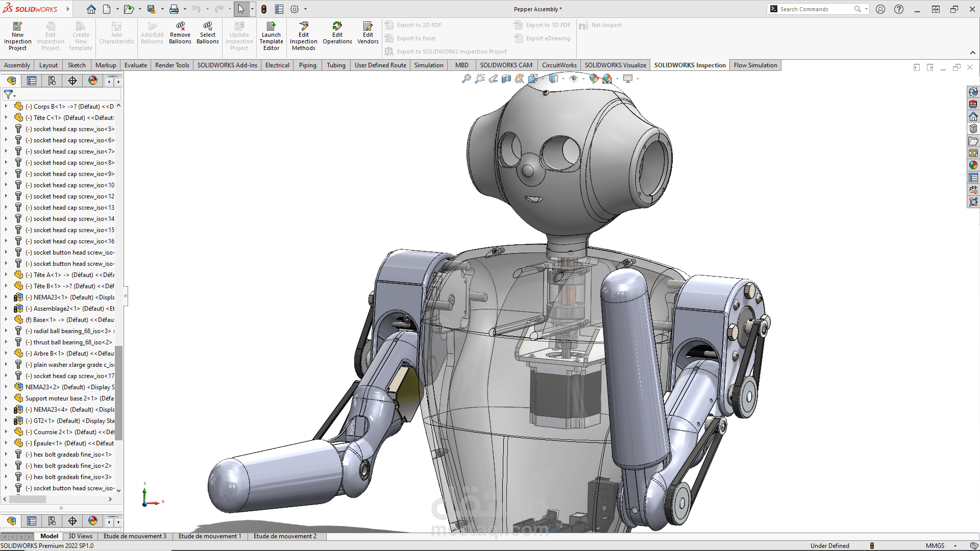Expand the Corps B<1> tree node
The image size is (980, 551).
pos(6,106)
